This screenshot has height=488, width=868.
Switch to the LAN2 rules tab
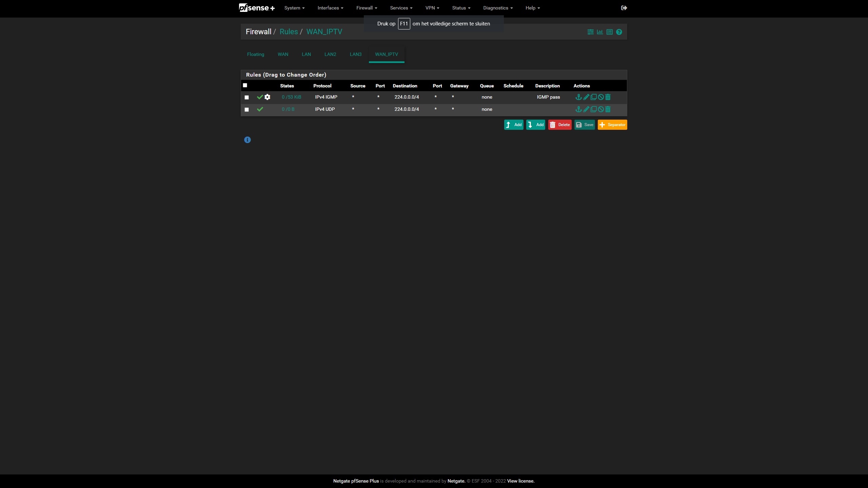(330, 55)
